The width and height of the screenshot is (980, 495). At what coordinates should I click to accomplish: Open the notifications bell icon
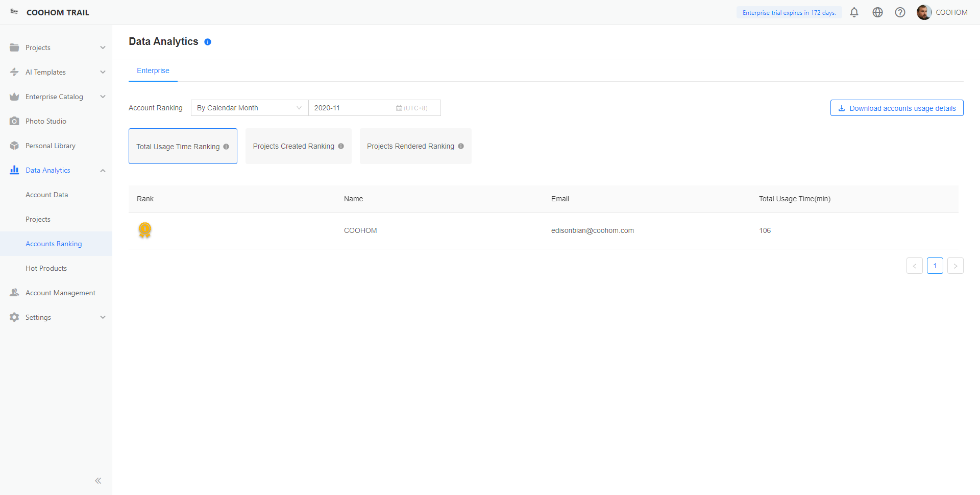coord(854,12)
